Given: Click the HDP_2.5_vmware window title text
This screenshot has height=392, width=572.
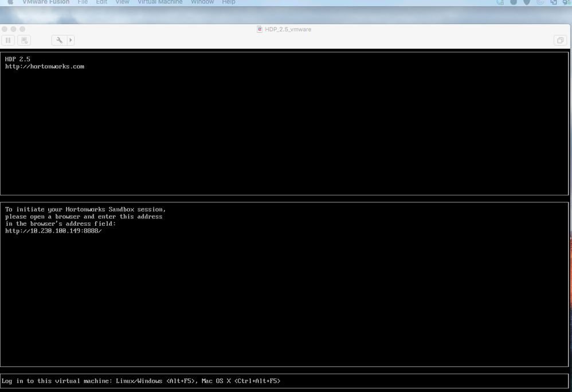Looking at the screenshot, I should click(288, 29).
